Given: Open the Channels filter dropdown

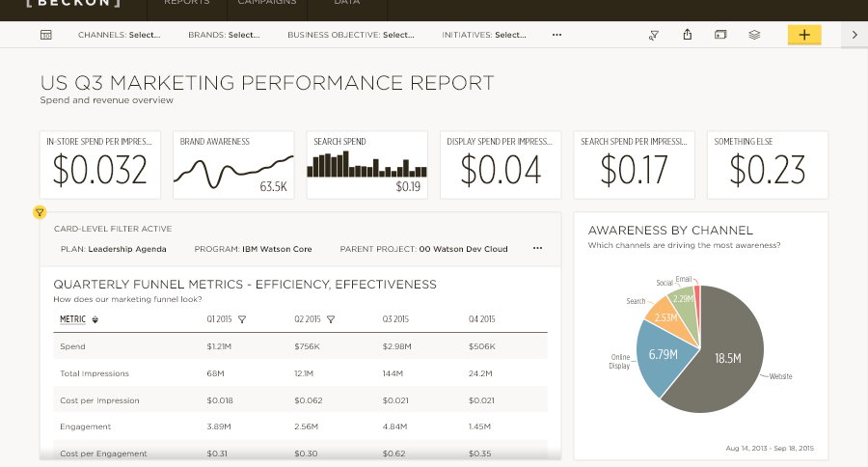Looking at the screenshot, I should [119, 35].
